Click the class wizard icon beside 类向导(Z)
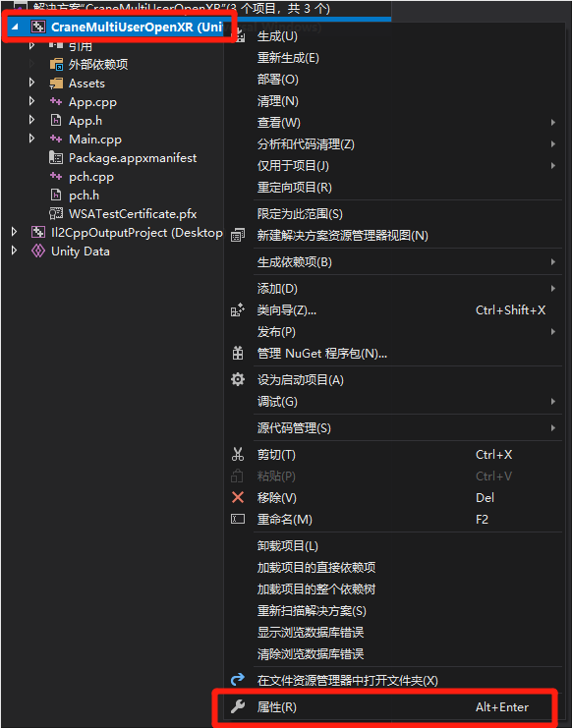This screenshot has width=572, height=728. click(x=238, y=309)
